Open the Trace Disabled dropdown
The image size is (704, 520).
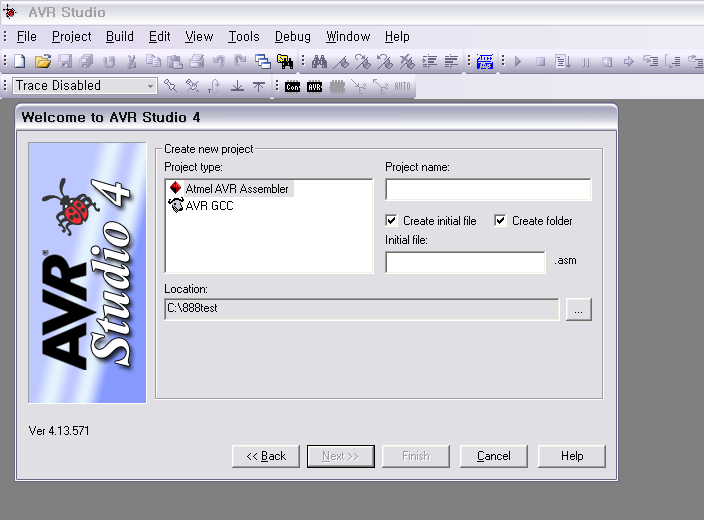coord(150,86)
